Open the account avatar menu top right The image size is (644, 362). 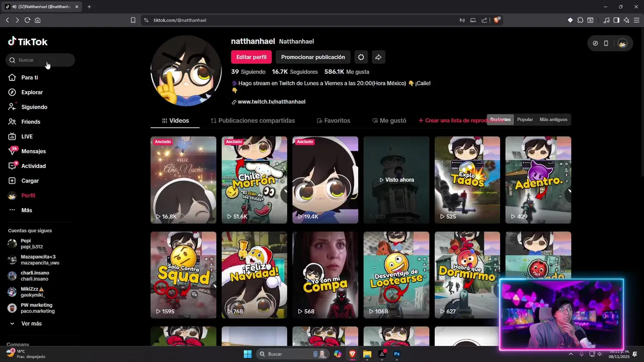pyautogui.click(x=622, y=43)
